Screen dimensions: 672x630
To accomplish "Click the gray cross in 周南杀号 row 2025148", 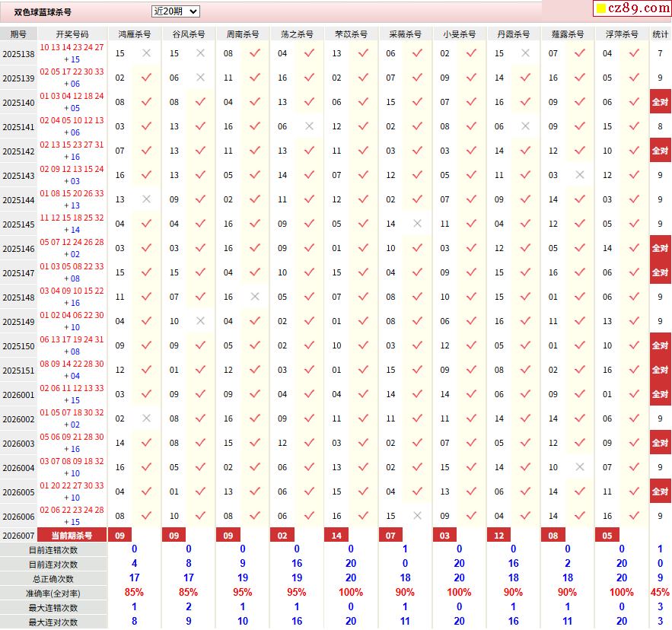I will [x=255, y=297].
